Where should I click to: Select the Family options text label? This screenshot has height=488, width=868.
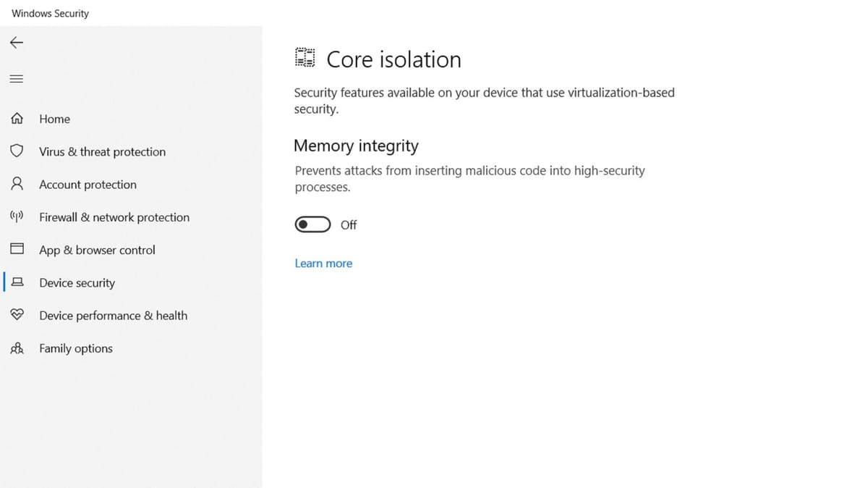(x=76, y=348)
